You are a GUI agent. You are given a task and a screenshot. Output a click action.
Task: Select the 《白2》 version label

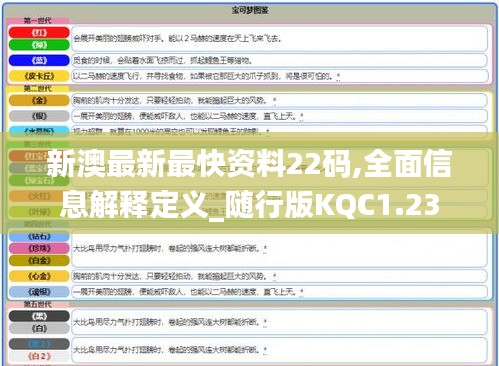[x=39, y=356]
